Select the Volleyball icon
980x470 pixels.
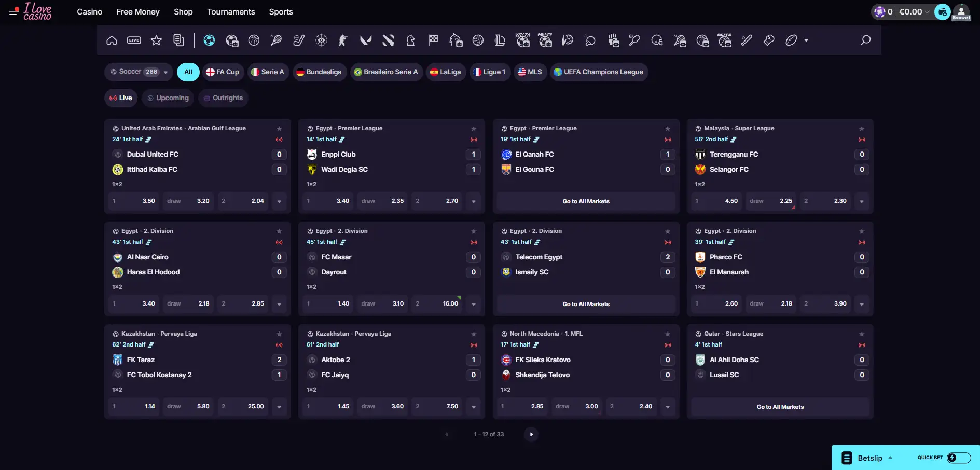(x=478, y=40)
